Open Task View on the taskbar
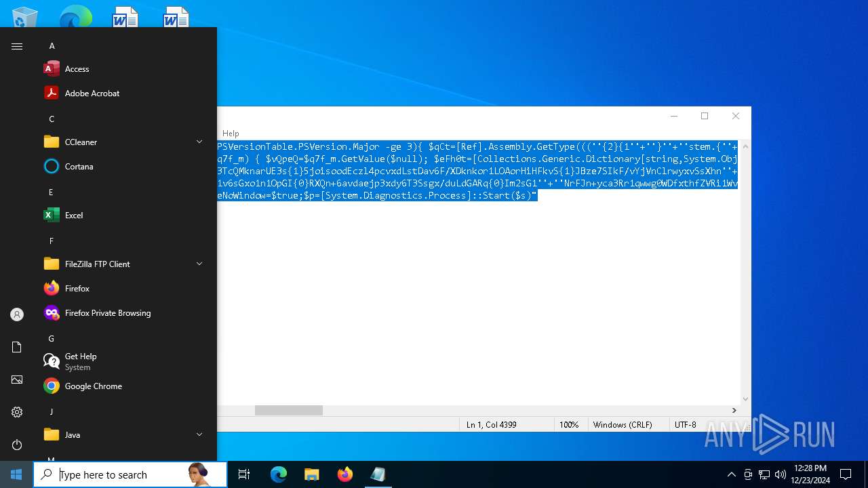 click(x=244, y=474)
